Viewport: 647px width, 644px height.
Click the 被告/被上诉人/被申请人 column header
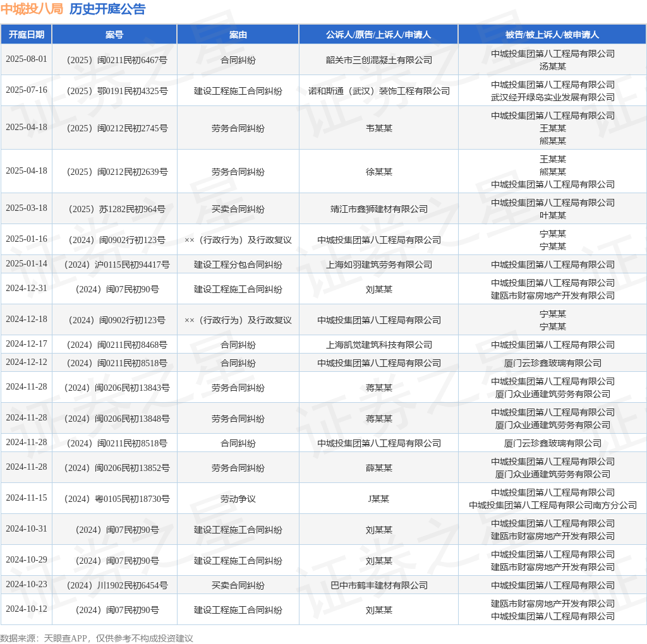tap(552, 35)
